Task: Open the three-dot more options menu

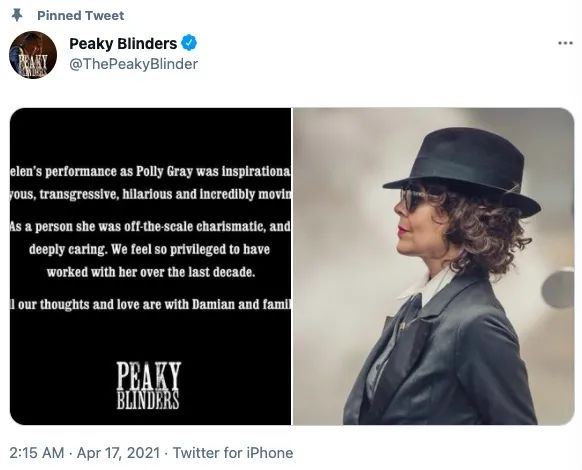Action: [x=565, y=43]
